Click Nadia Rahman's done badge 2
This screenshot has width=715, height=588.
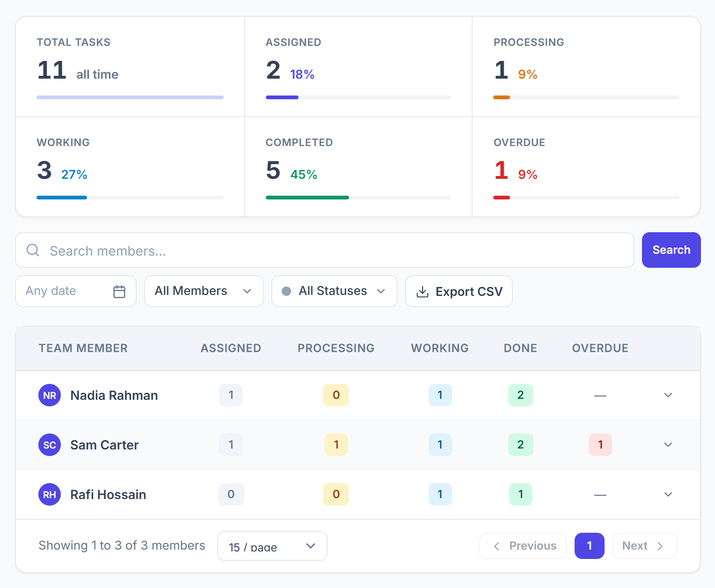pos(521,395)
